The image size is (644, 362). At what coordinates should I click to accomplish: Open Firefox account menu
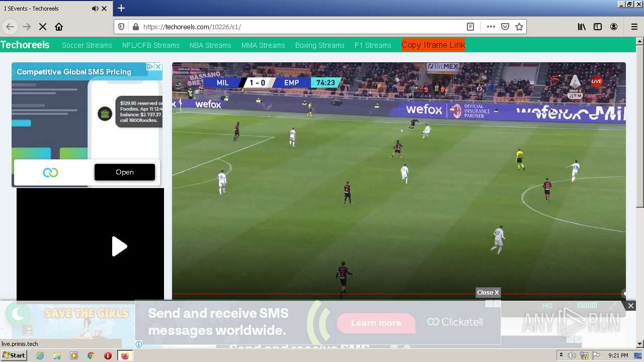coord(614,27)
